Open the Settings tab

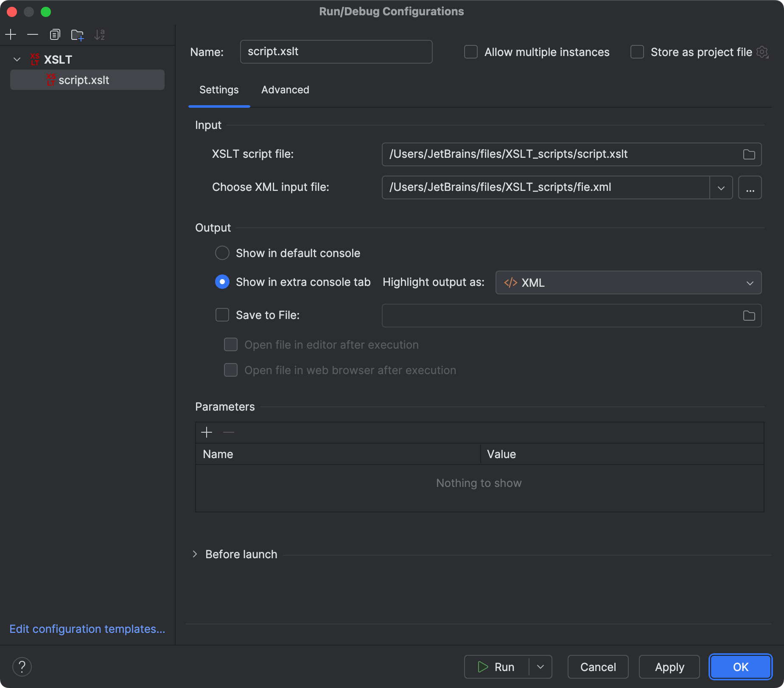[x=219, y=89]
